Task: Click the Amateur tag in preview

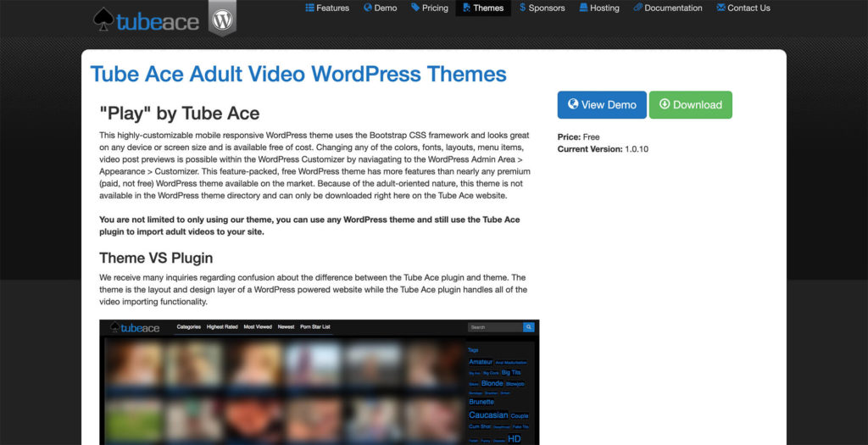Action: coord(481,362)
